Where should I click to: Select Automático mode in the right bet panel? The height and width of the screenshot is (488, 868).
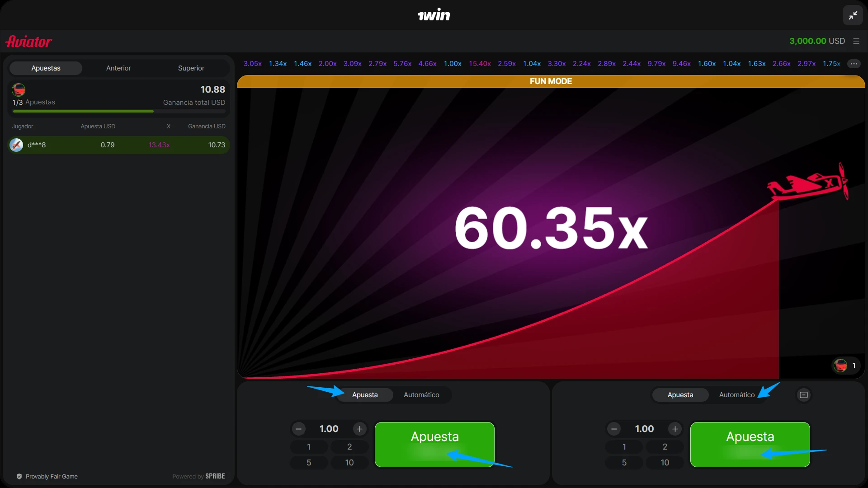pyautogui.click(x=737, y=395)
